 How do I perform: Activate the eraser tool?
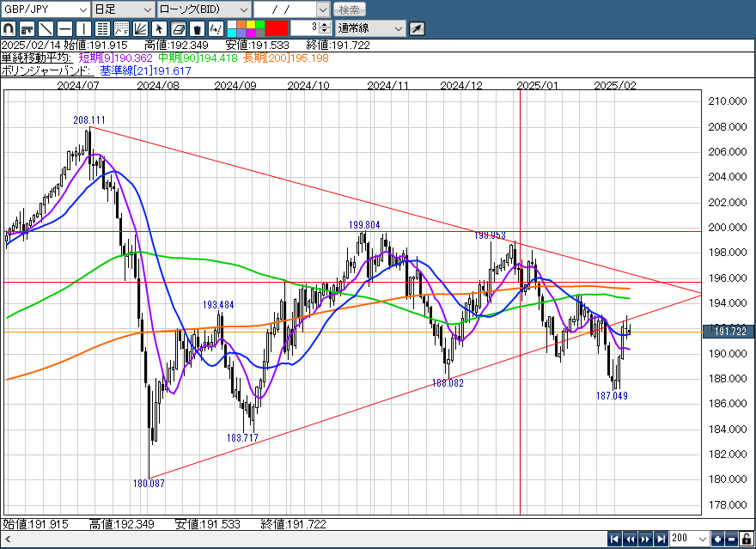coord(178,28)
